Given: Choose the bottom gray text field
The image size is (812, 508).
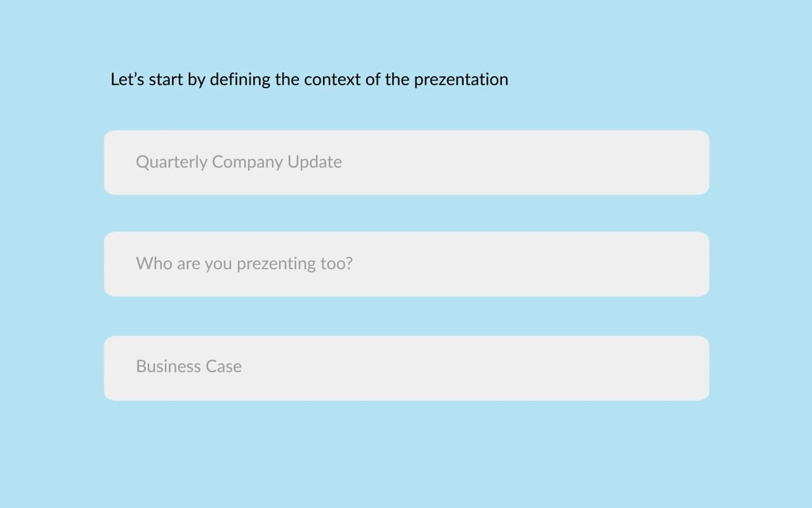Looking at the screenshot, I should point(407,368).
